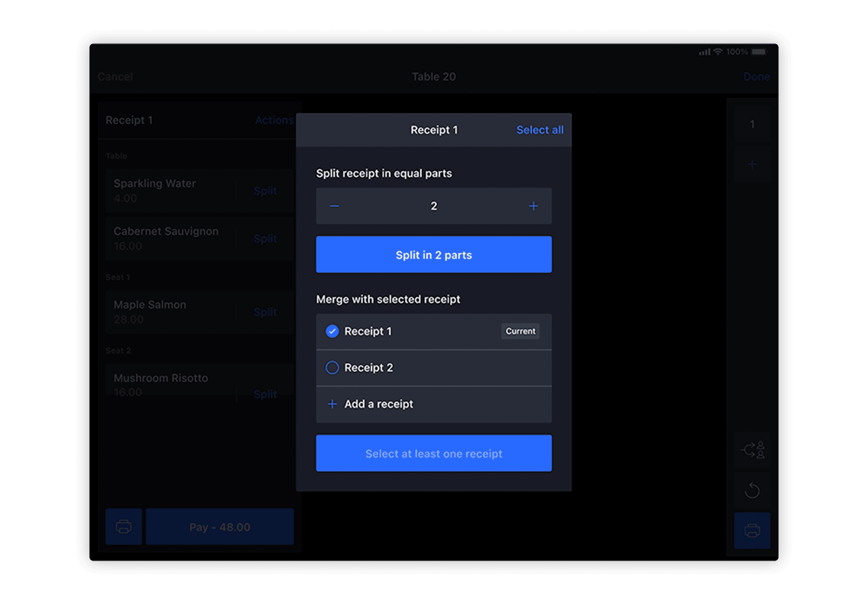Add new receipt with sidebar plus icon
Screen dimensions: 868x608
(x=752, y=164)
